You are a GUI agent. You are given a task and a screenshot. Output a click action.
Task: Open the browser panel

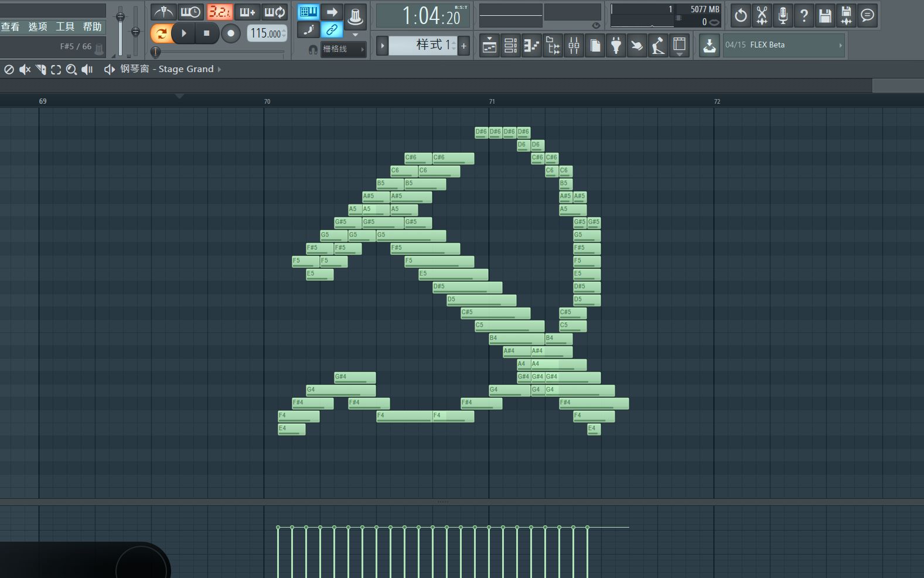pos(553,45)
